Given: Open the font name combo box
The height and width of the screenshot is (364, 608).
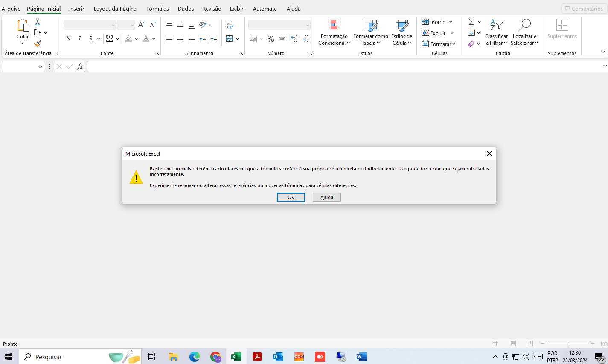Looking at the screenshot, I should pyautogui.click(x=90, y=25).
